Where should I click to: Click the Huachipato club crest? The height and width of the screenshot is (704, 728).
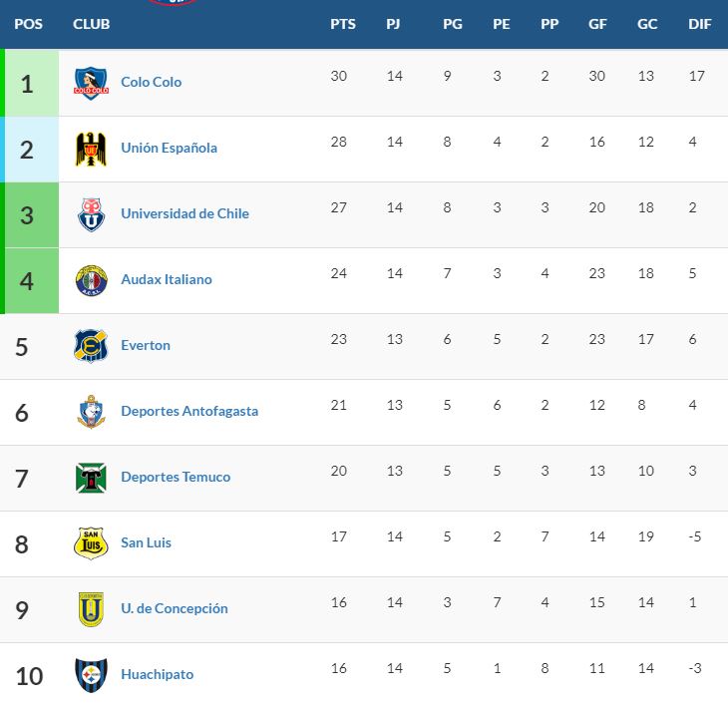[91, 675]
